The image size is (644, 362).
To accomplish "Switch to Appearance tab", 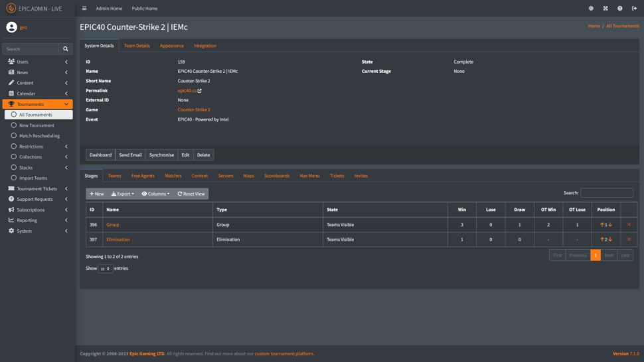I will pos(172,46).
